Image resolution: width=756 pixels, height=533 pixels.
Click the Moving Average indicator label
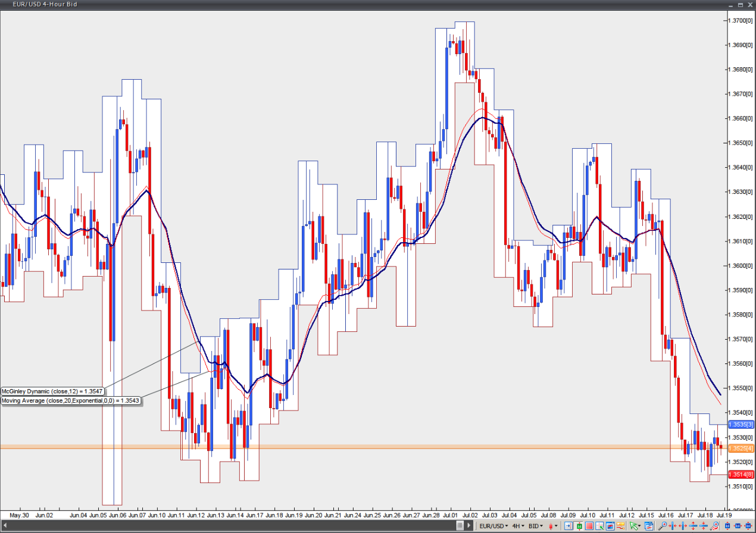click(70, 401)
